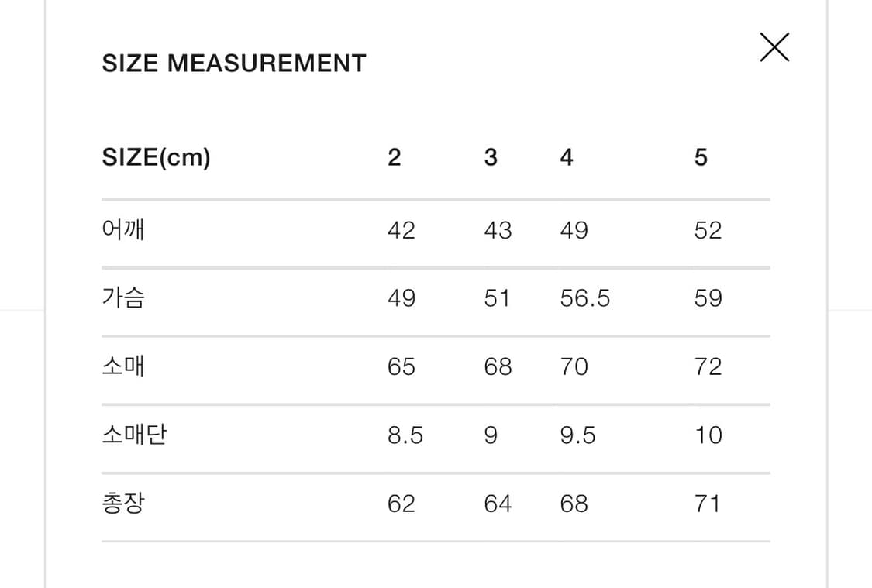Image resolution: width=872 pixels, height=588 pixels.
Task: Click the size 3 column header
Action: click(491, 158)
